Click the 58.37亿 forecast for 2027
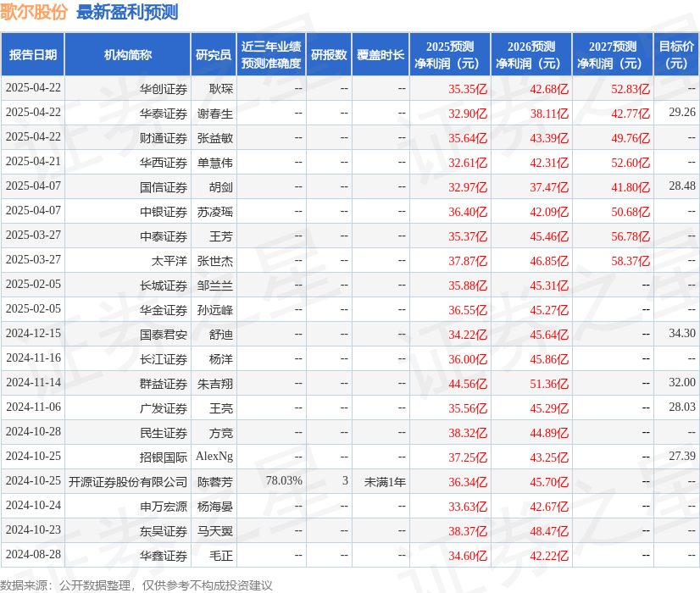The height and width of the screenshot is (593, 700). pos(631,260)
